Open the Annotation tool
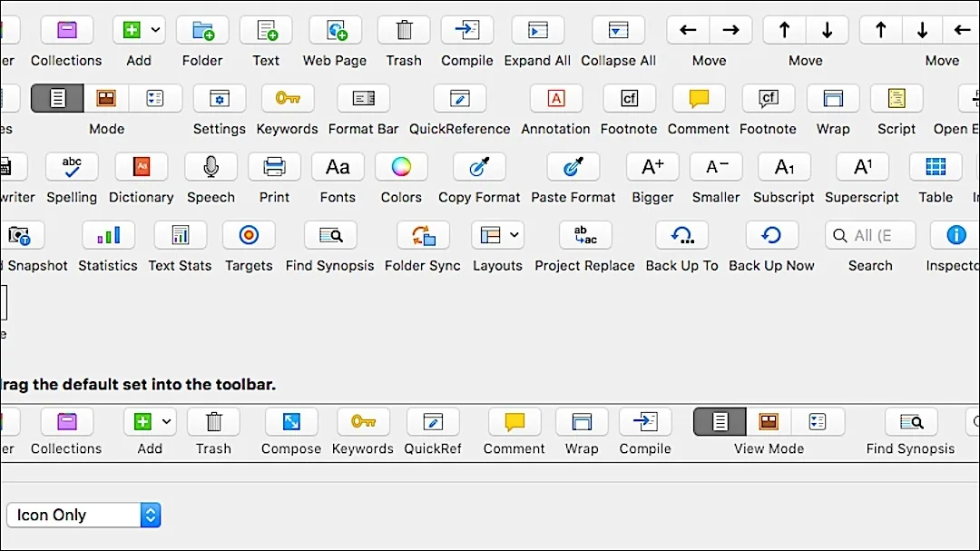This screenshot has height=551, width=980. 555,98
